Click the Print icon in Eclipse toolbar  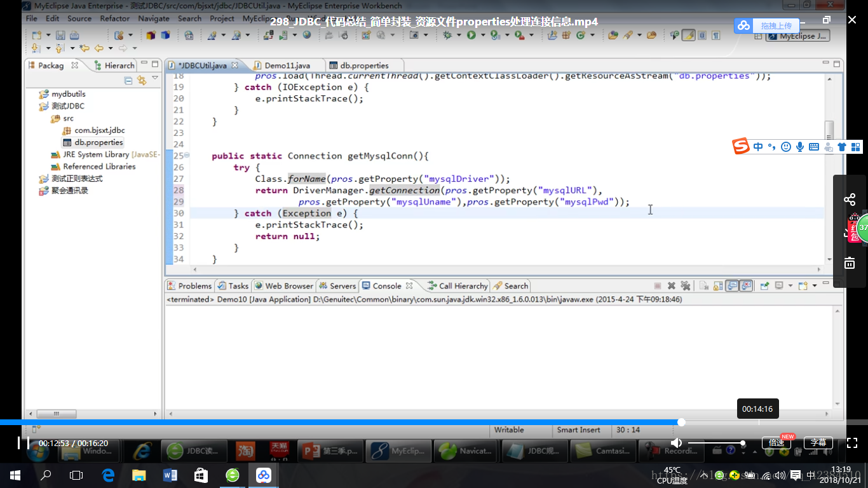tap(74, 36)
